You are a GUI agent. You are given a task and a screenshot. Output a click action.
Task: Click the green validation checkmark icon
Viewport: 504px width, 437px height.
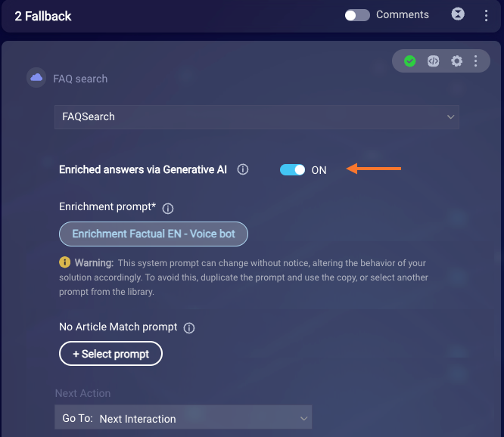pos(409,61)
